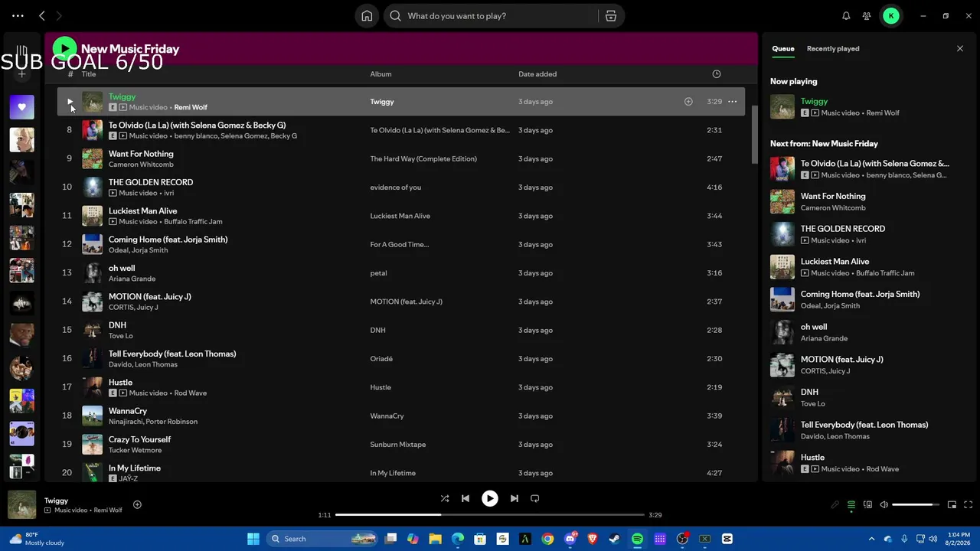Close the Queue side panel
Viewport: 980px width, 551px height.
[960, 49]
